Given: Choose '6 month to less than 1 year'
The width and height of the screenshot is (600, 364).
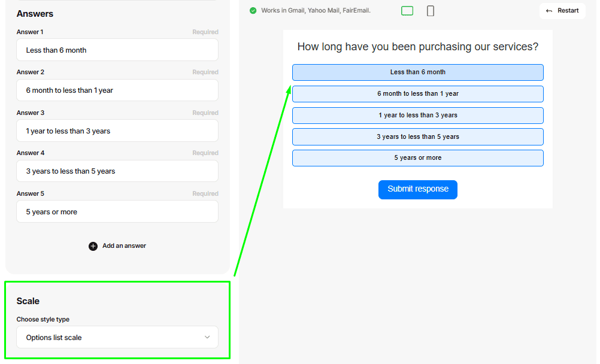Looking at the screenshot, I should click(417, 94).
